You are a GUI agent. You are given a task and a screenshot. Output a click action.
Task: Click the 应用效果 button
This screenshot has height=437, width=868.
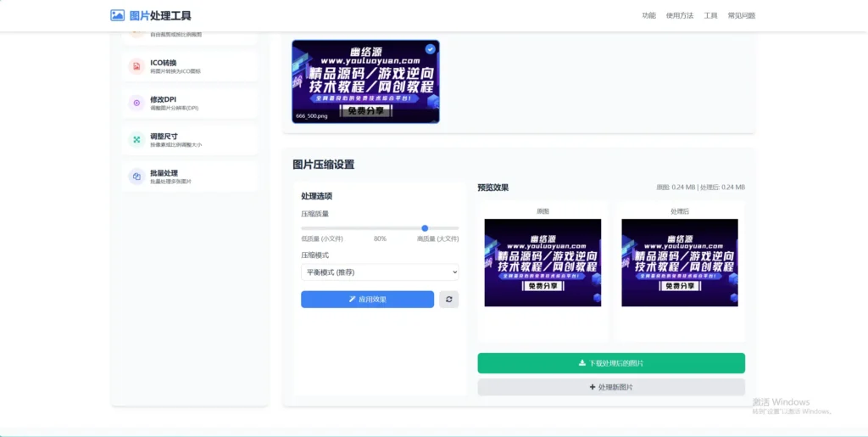(x=368, y=299)
